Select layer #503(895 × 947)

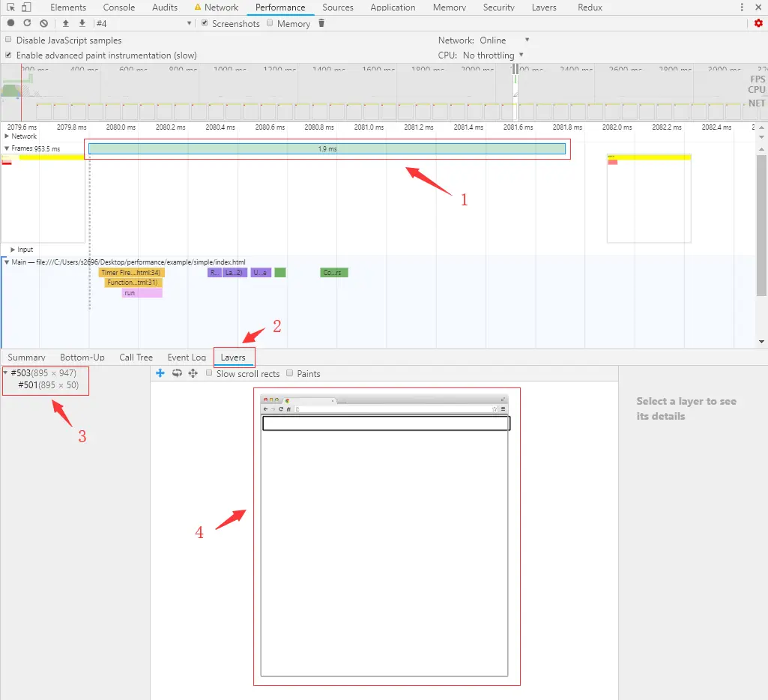pyautogui.click(x=43, y=372)
